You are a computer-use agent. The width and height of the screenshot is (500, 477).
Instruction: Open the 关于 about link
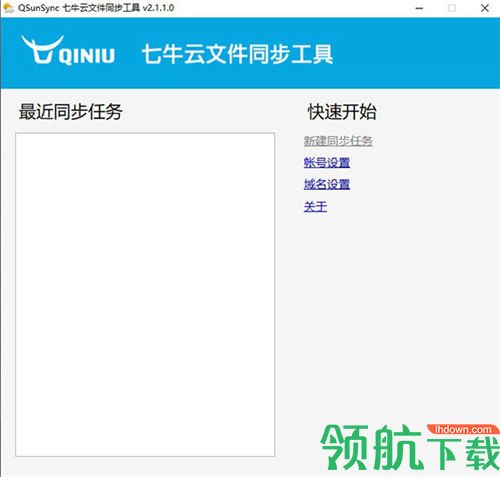(315, 207)
